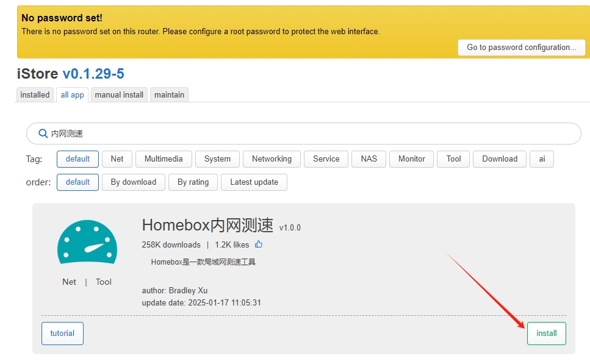Filter apps by Monitor tag
590x364 pixels.
412,159
